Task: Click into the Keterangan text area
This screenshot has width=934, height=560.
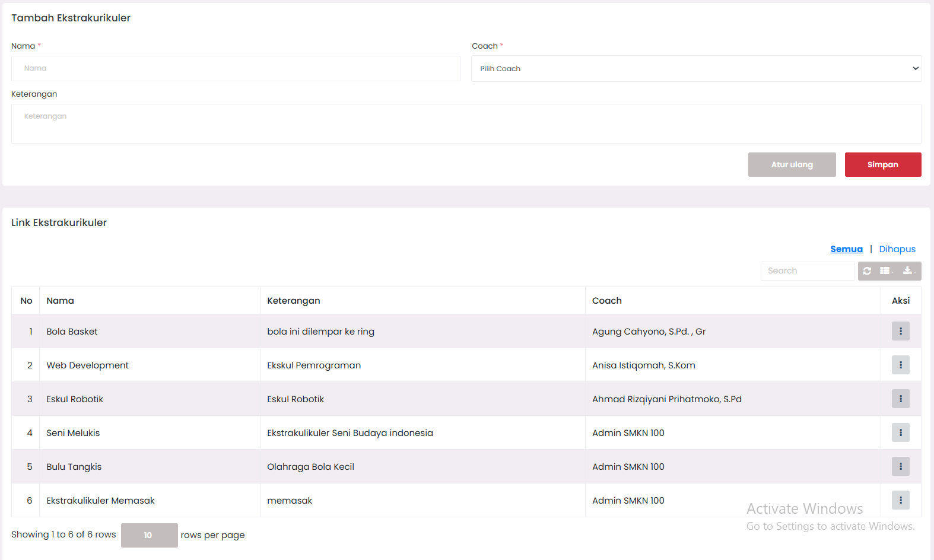Action: 466,123
